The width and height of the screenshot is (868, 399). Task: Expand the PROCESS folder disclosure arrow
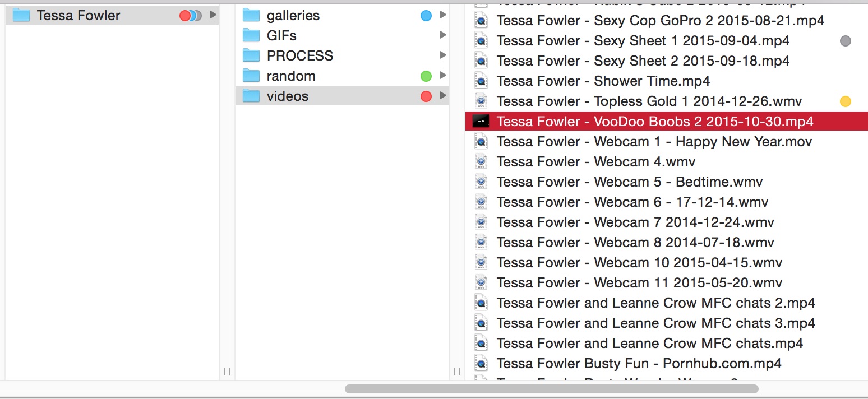pyautogui.click(x=442, y=55)
